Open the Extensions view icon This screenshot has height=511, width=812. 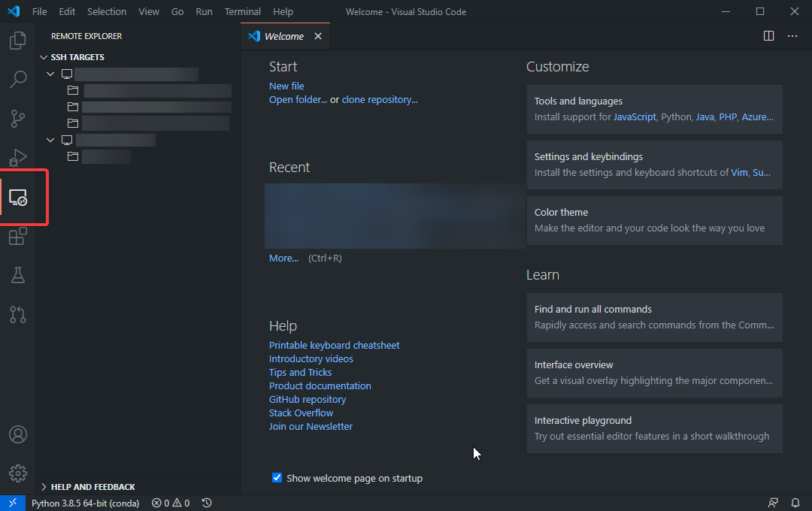17,237
